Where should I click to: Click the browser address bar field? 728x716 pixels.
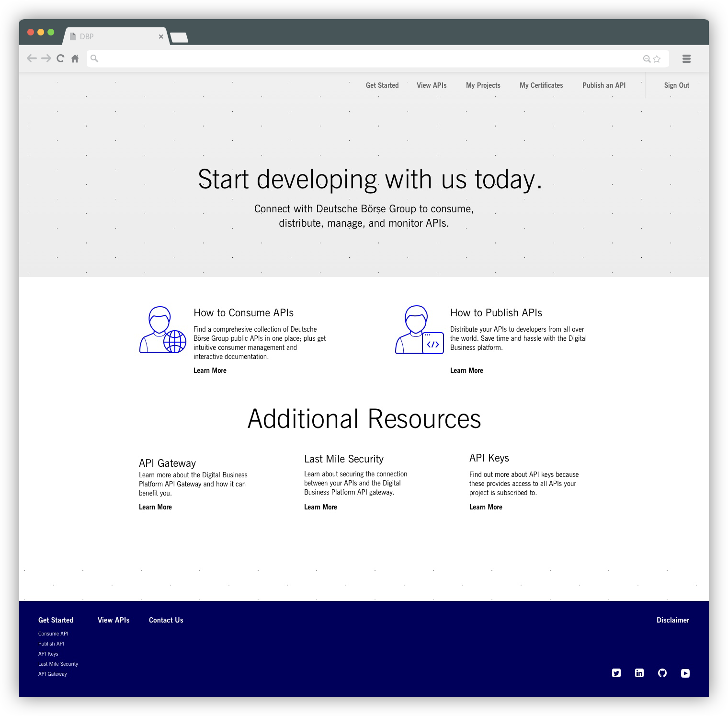tap(378, 58)
